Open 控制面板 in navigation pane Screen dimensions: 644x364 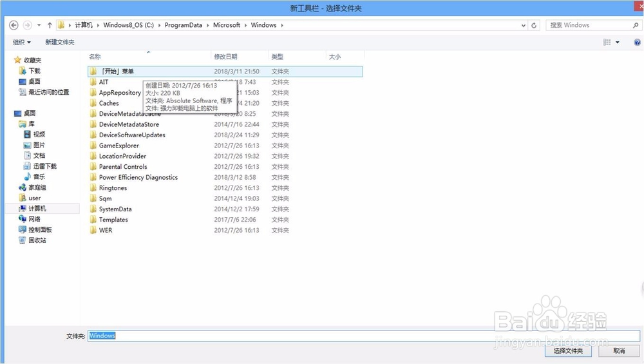point(40,229)
